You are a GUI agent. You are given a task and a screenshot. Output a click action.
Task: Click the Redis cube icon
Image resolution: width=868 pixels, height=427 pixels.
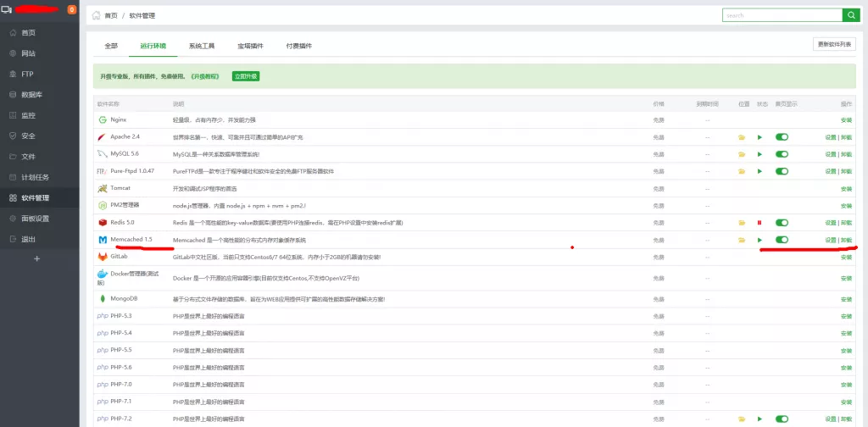[x=103, y=222]
